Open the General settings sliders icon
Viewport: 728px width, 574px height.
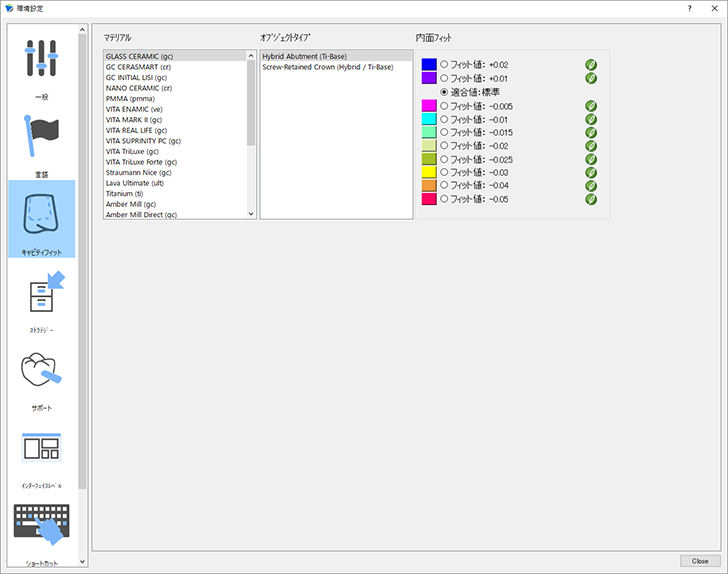pyautogui.click(x=41, y=58)
